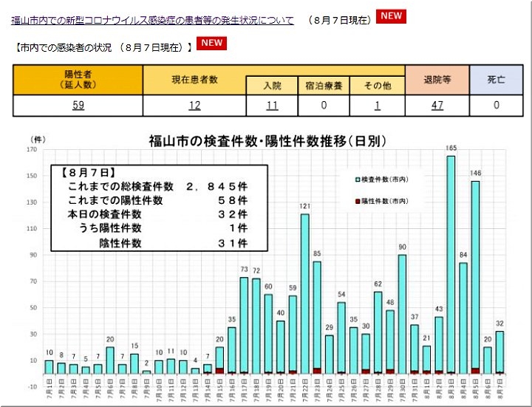The height and width of the screenshot is (407, 532).
Task: Open the 47 discharged count link
Action: click(437, 106)
